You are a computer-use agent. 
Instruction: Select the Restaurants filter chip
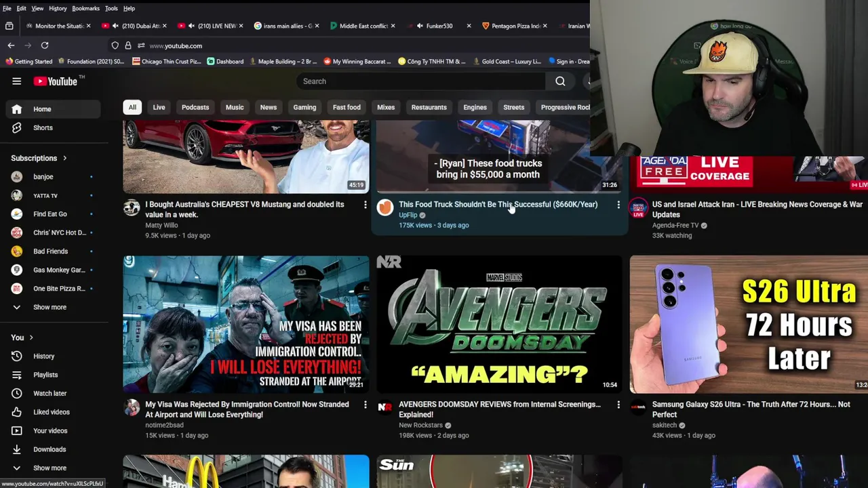(429, 107)
